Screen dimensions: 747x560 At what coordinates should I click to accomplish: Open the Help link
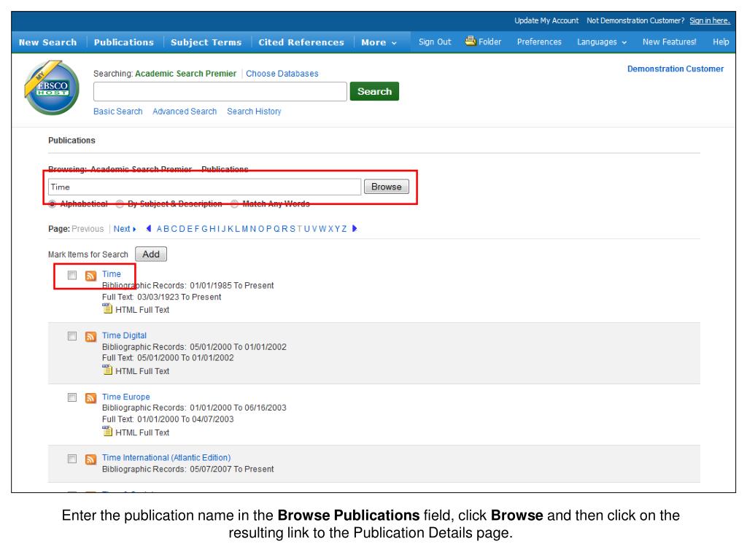pyautogui.click(x=721, y=42)
